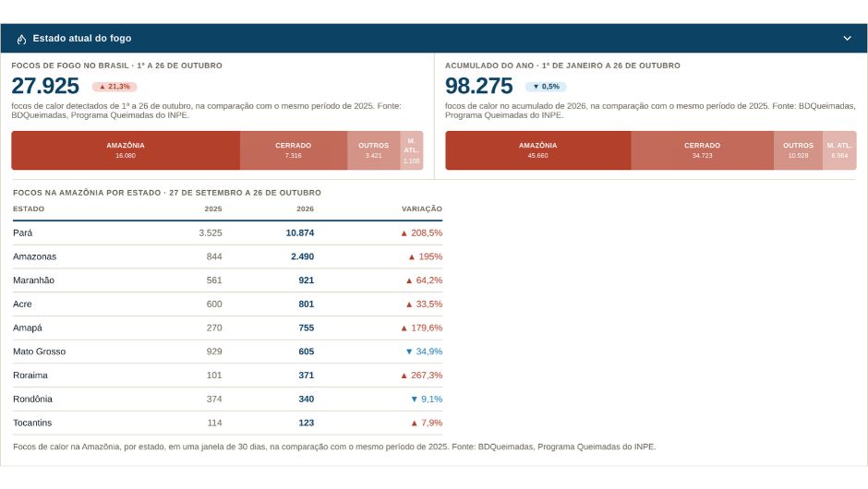This screenshot has height=489, width=868.
Task: Click Roraima's 2026 value 371
Action: (307, 376)
